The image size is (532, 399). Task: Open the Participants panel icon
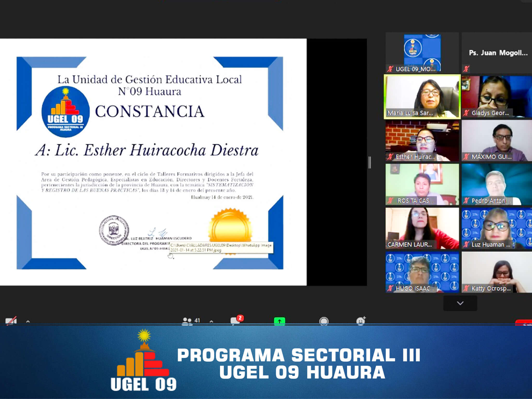(x=187, y=321)
